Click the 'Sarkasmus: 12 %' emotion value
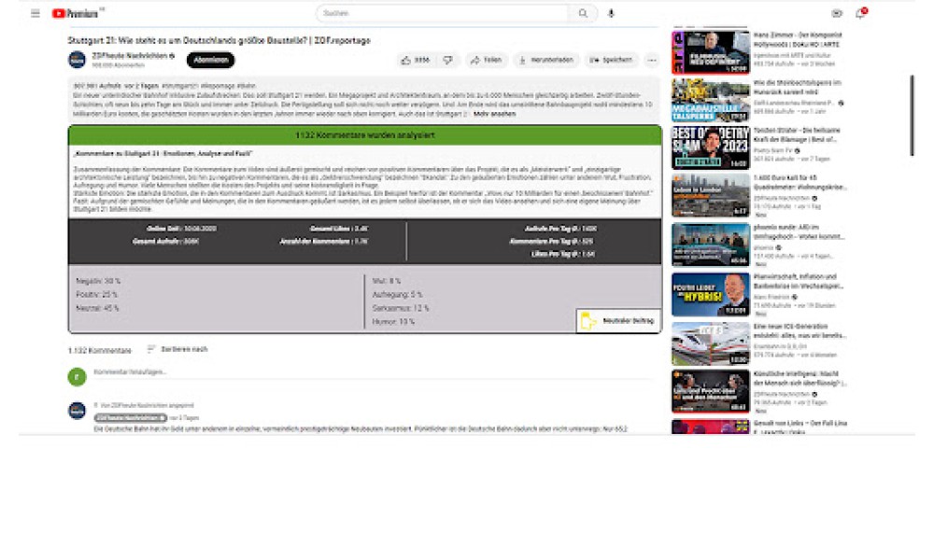Image resolution: width=934 pixels, height=560 pixels. (x=401, y=308)
